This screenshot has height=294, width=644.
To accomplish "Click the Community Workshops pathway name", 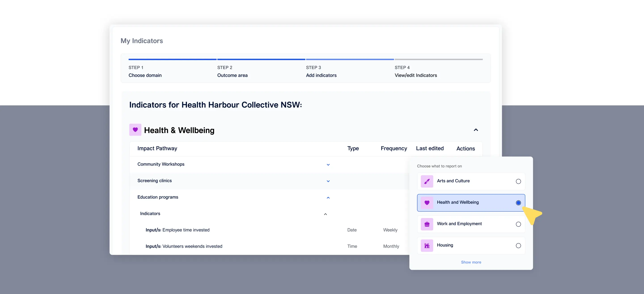I will 161,164.
